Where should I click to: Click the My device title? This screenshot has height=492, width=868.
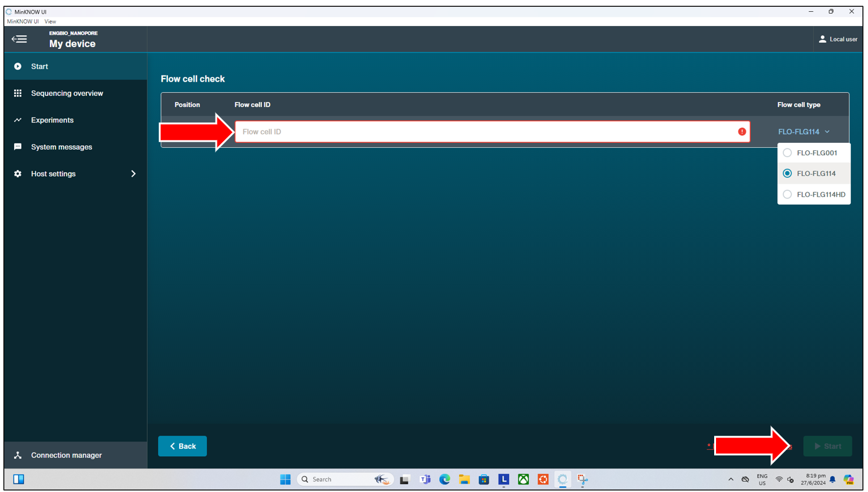(72, 44)
